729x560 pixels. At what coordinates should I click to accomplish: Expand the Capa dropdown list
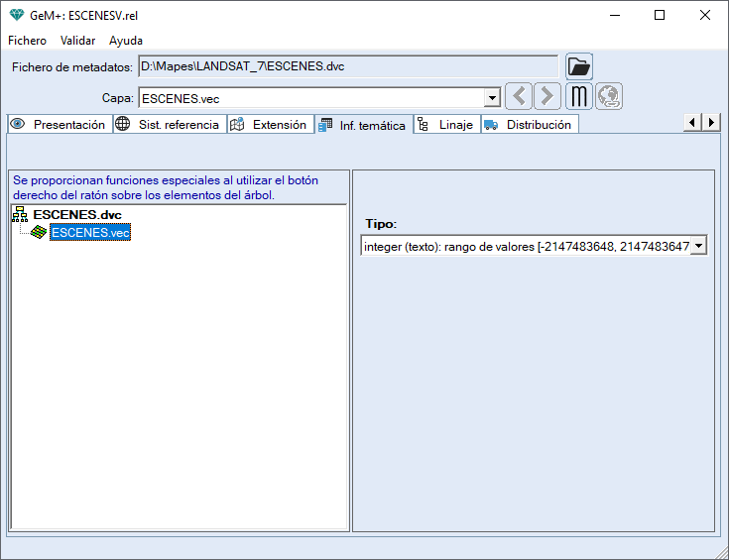tap(492, 98)
